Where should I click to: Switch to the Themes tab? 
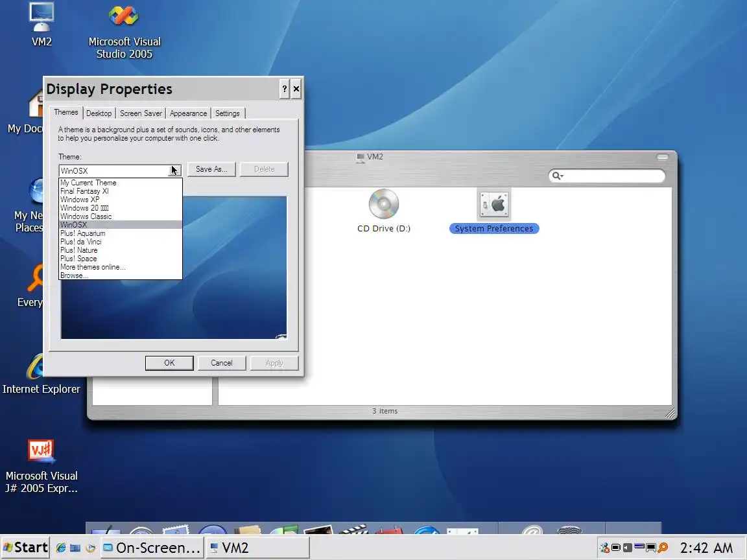point(65,112)
